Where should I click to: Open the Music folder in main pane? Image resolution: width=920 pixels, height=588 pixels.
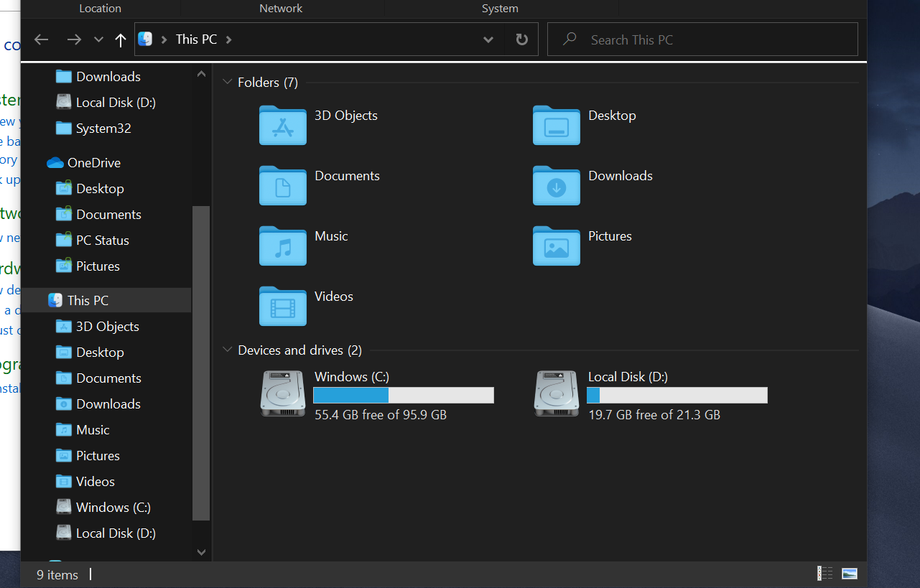pos(283,246)
